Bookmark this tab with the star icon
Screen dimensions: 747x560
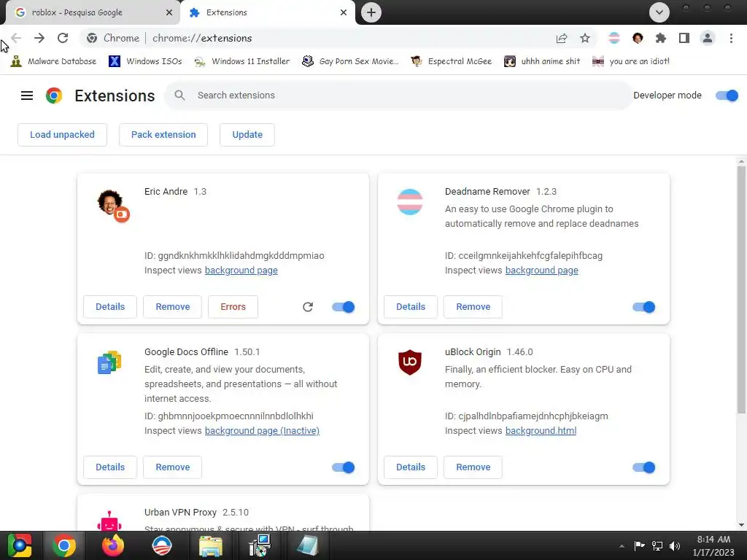[585, 38]
